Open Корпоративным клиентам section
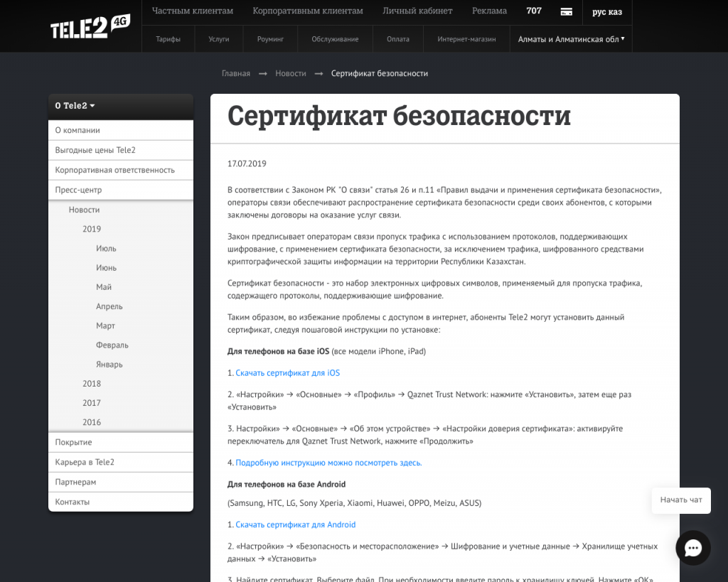Screen dimensions: 728x582 coord(308,11)
